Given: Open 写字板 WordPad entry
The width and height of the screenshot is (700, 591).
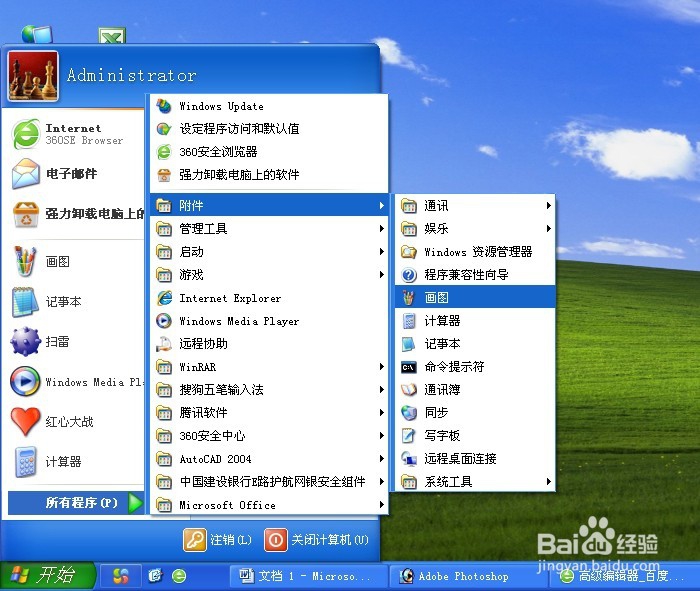Looking at the screenshot, I should click(475, 435).
